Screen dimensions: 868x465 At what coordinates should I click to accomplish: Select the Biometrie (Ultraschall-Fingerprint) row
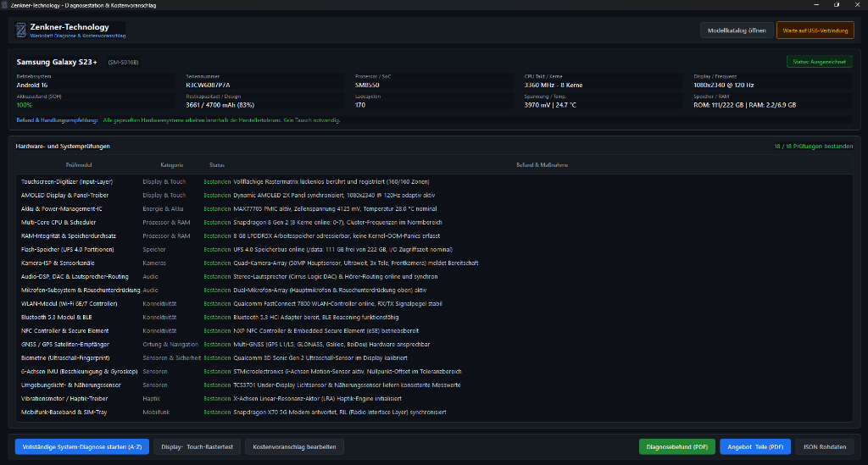click(x=434, y=357)
